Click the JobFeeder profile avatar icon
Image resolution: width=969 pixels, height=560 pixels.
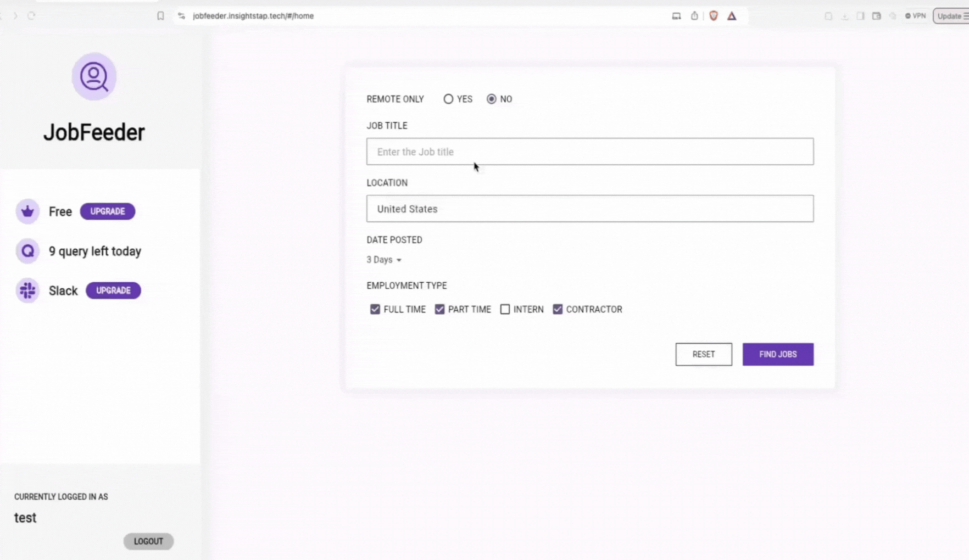(93, 77)
